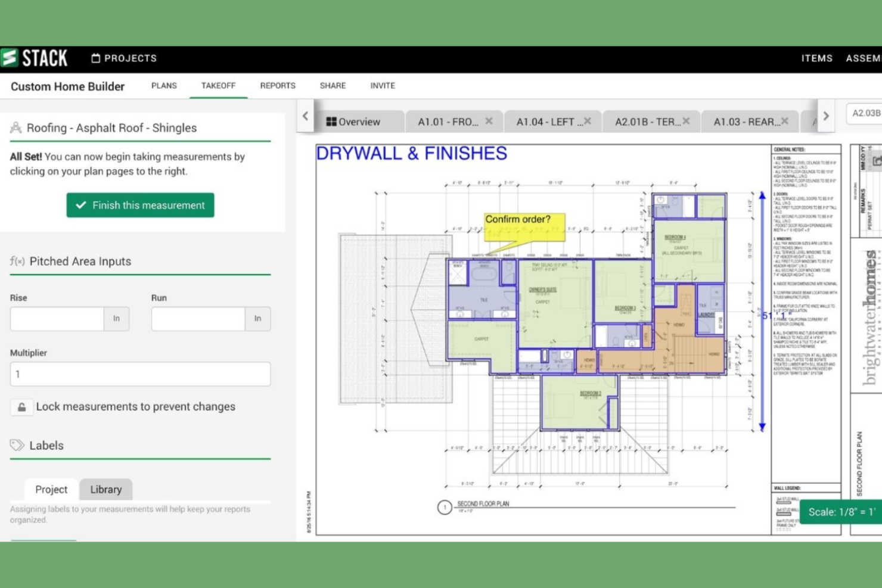The width and height of the screenshot is (882, 588).
Task: Click the Run unit 'In' selector
Action: point(258,319)
